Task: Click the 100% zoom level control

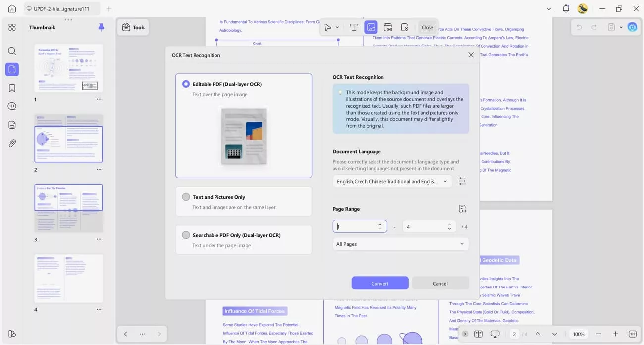Action: tap(578, 334)
